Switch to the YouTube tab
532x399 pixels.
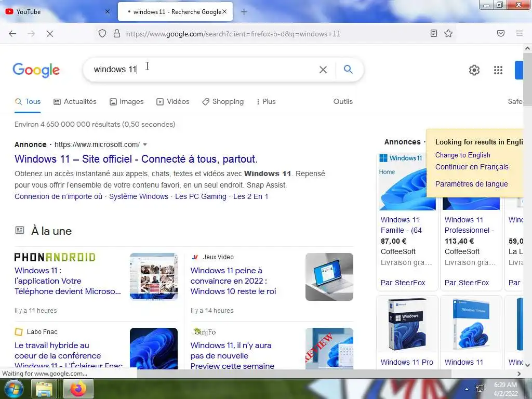58,11
